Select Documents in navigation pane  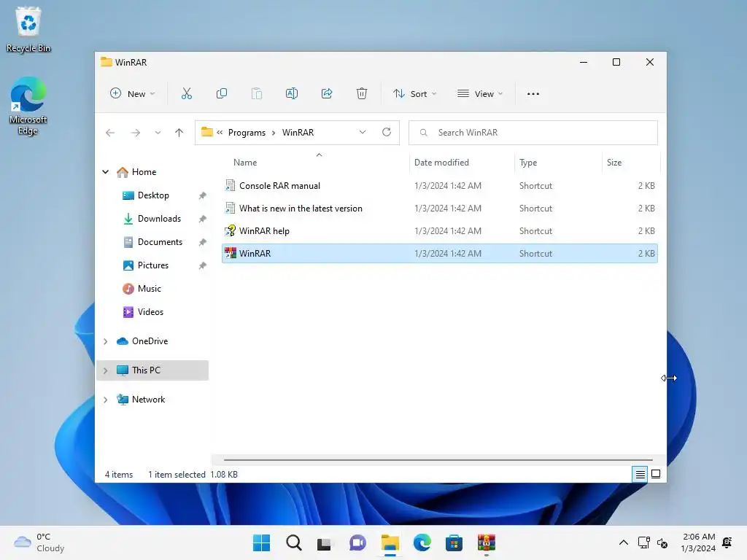[x=160, y=242]
